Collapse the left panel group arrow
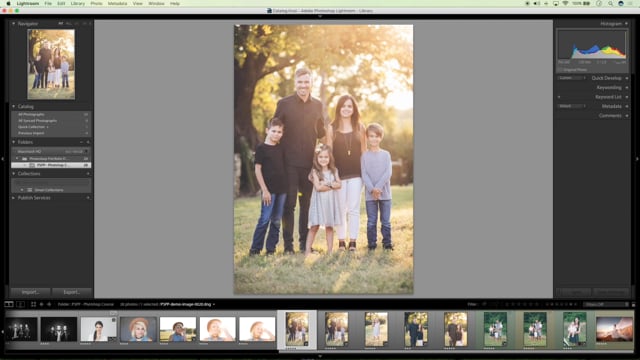The width and height of the screenshot is (640, 360). pos(2,159)
